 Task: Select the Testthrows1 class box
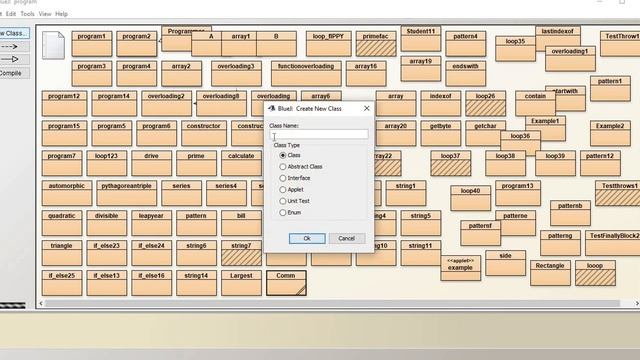(618, 193)
